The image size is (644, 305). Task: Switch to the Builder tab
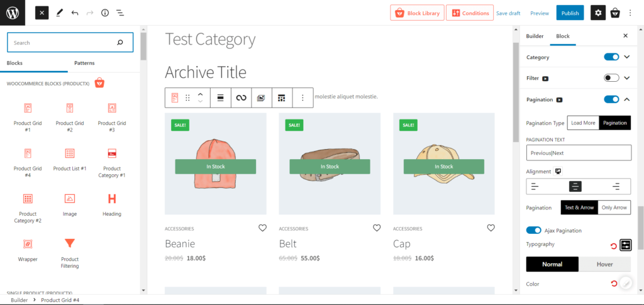535,36
